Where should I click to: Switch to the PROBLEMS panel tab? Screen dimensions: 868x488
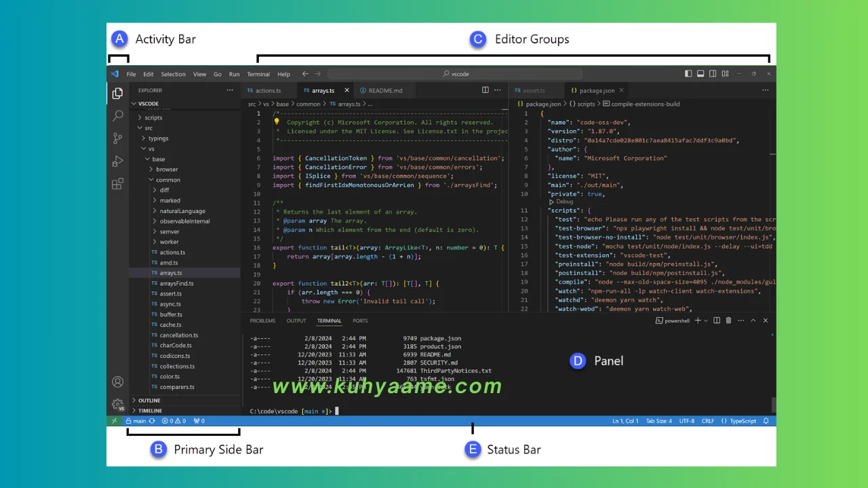[x=262, y=321]
